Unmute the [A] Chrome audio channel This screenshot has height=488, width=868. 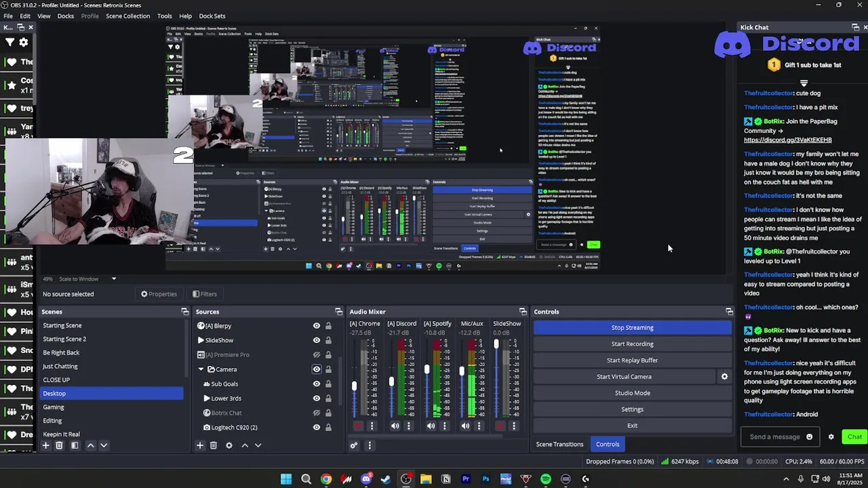(x=358, y=426)
